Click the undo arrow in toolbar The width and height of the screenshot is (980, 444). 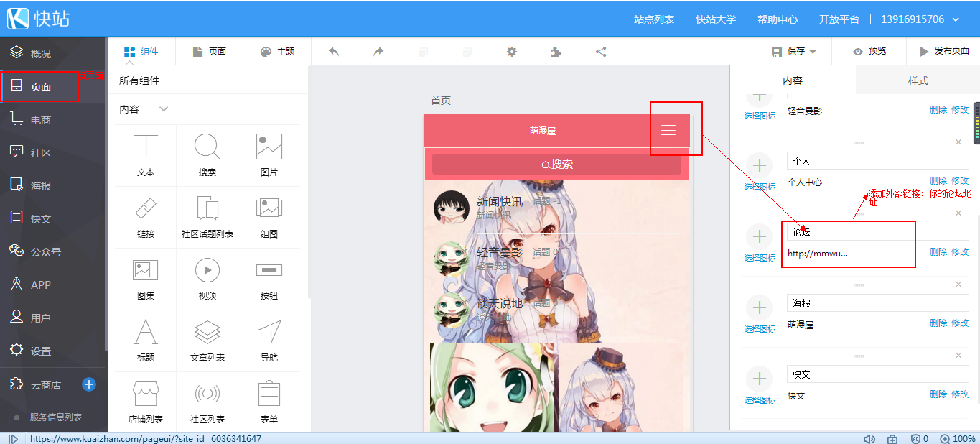333,52
